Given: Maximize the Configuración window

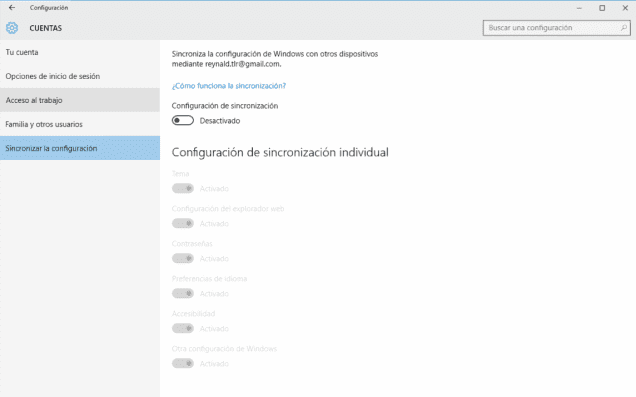Looking at the screenshot, I should click(x=602, y=8).
